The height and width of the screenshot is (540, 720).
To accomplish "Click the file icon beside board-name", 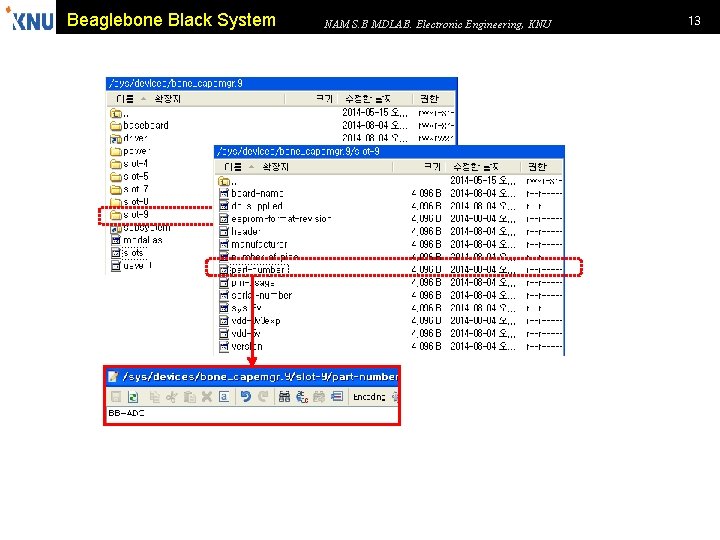I will [x=224, y=193].
